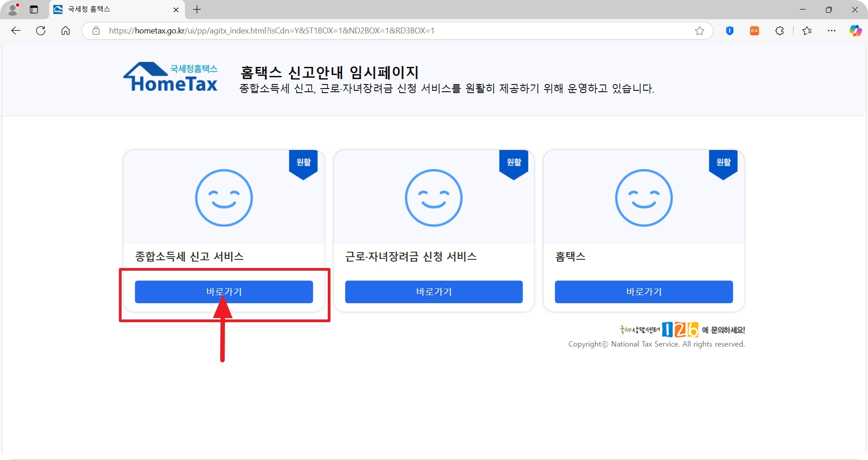Select the 국세청 홈택스 tab

(x=116, y=9)
